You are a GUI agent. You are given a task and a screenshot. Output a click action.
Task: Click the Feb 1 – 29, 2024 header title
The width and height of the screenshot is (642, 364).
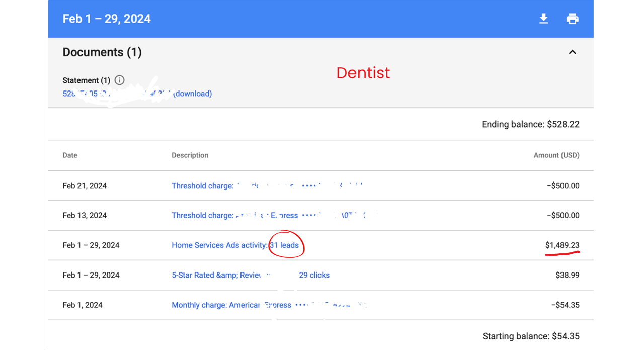pos(107,19)
